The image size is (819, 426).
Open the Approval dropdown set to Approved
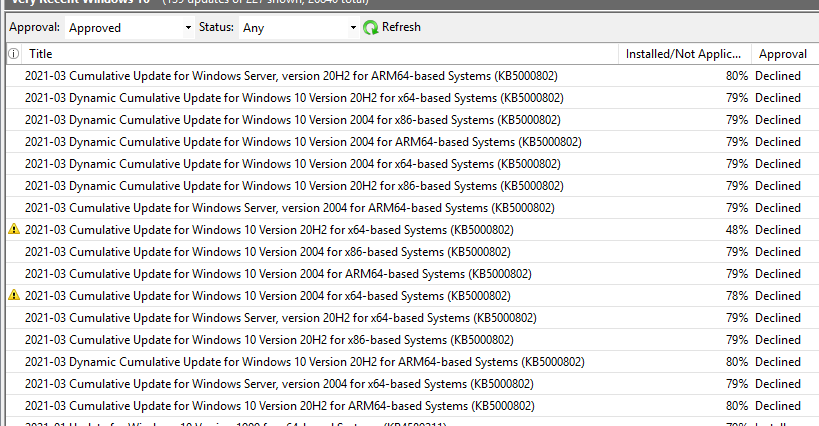(x=130, y=28)
